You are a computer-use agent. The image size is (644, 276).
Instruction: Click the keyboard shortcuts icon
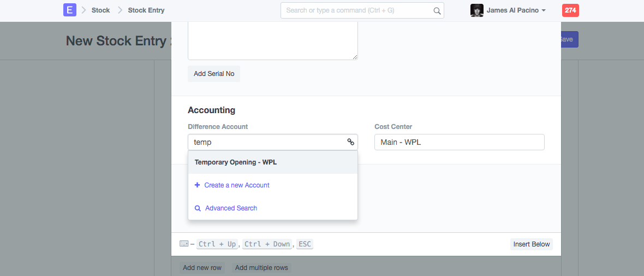pyautogui.click(x=184, y=244)
